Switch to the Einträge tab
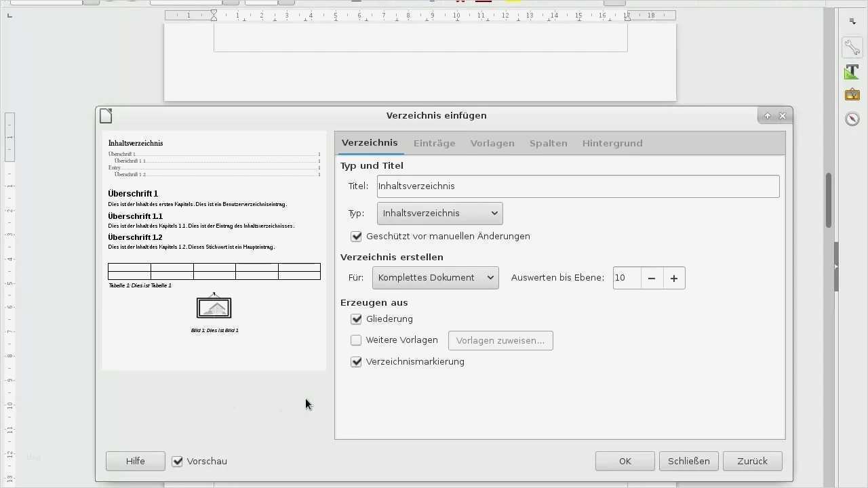This screenshot has height=488, width=868. coord(433,143)
